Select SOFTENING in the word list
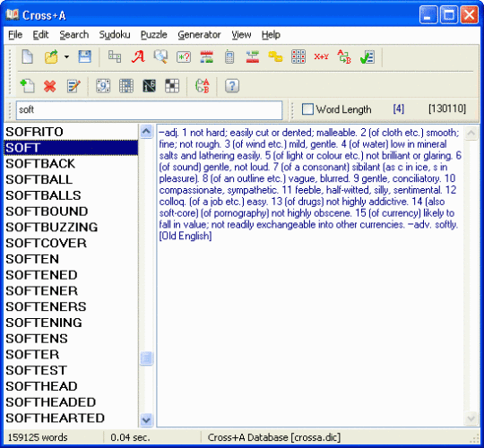484x448 pixels. point(71,323)
